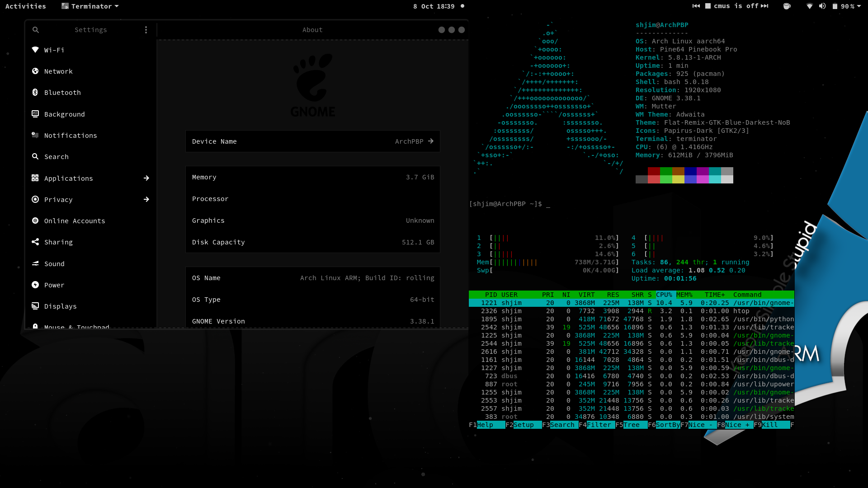Select Wi-Fi in the Settings sidebar
This screenshot has width=868, height=488.
(x=90, y=50)
